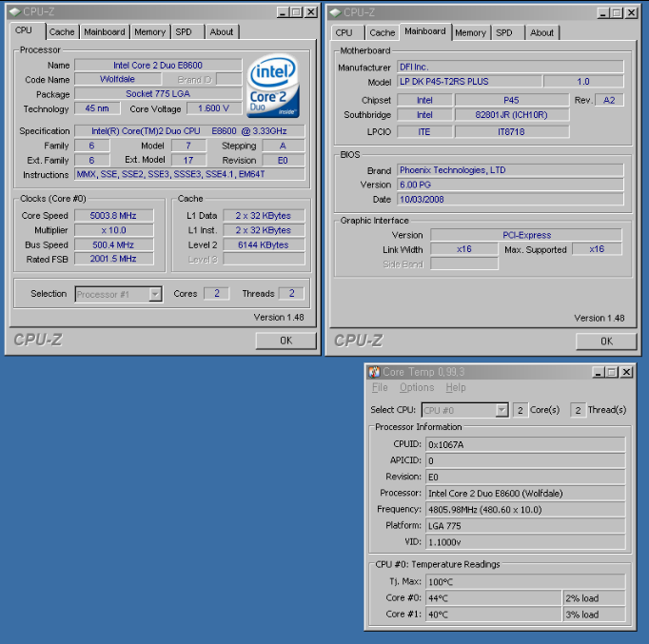
Task: Open Memory tab in right CPU-Z
Action: coord(470,32)
